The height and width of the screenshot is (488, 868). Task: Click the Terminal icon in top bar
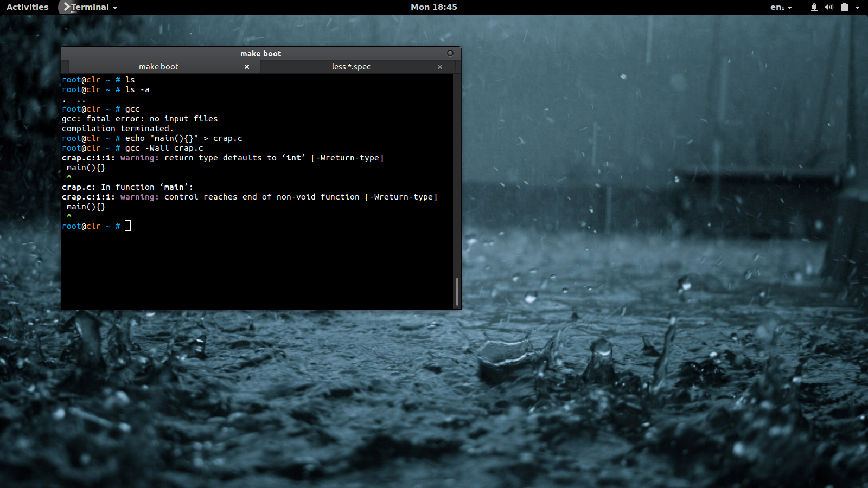[67, 7]
